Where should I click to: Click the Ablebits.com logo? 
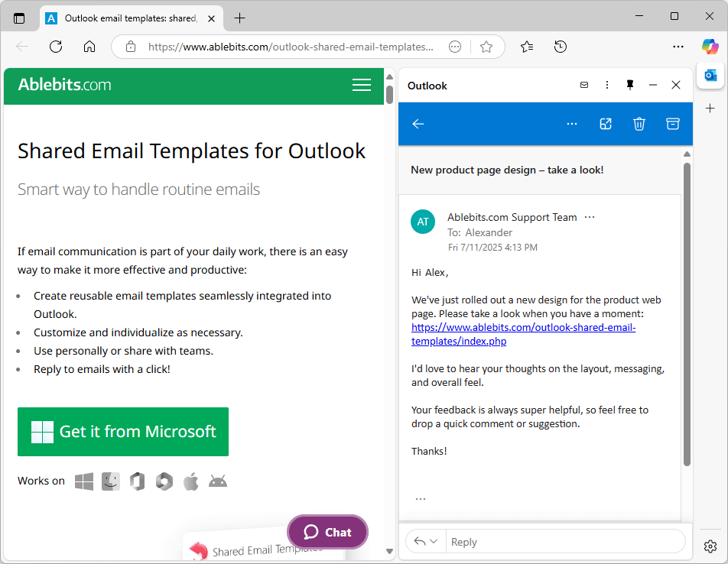(64, 85)
